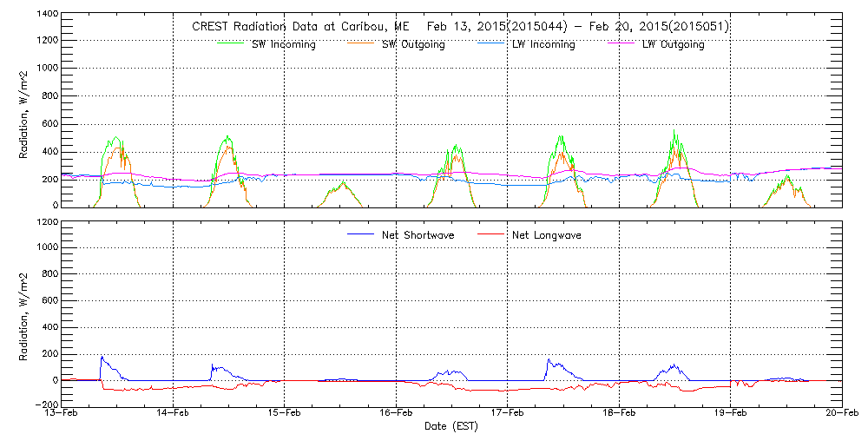Click the 19-Feb date axis label

(730, 414)
